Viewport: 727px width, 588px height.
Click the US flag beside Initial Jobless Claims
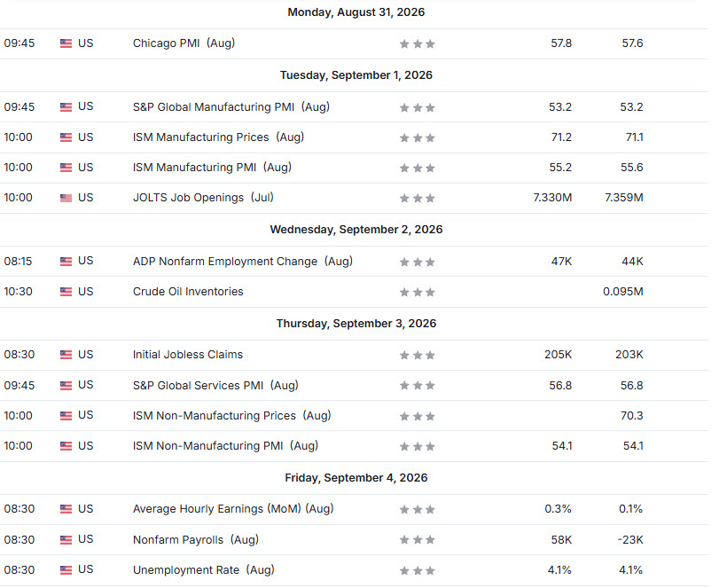pyautogui.click(x=66, y=355)
